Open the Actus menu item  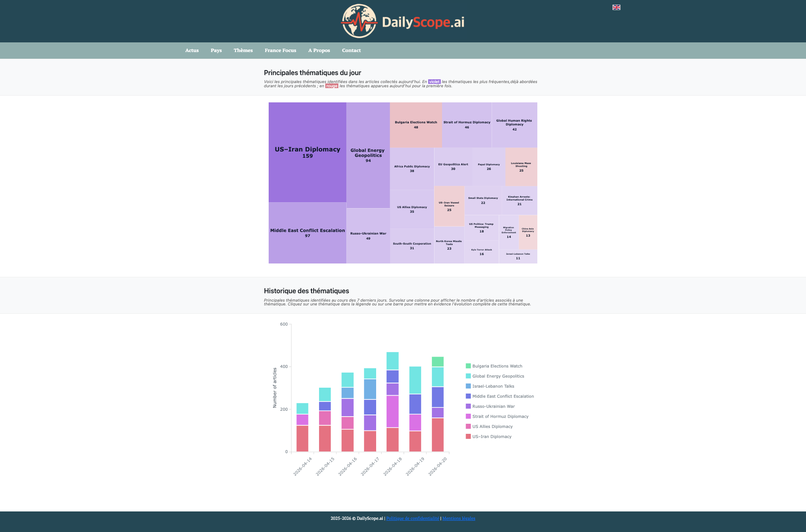[x=192, y=50]
